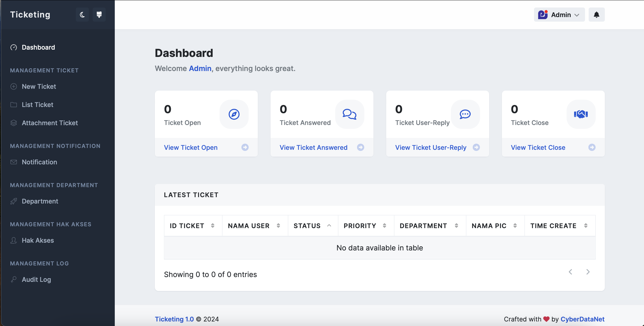644x326 pixels.
Task: Go to Audit Log menu item
Action: point(36,280)
